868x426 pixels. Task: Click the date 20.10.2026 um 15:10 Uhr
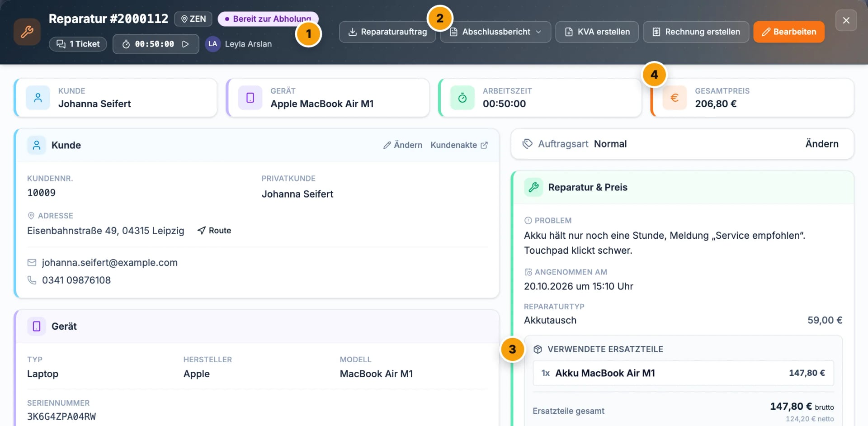click(x=579, y=286)
